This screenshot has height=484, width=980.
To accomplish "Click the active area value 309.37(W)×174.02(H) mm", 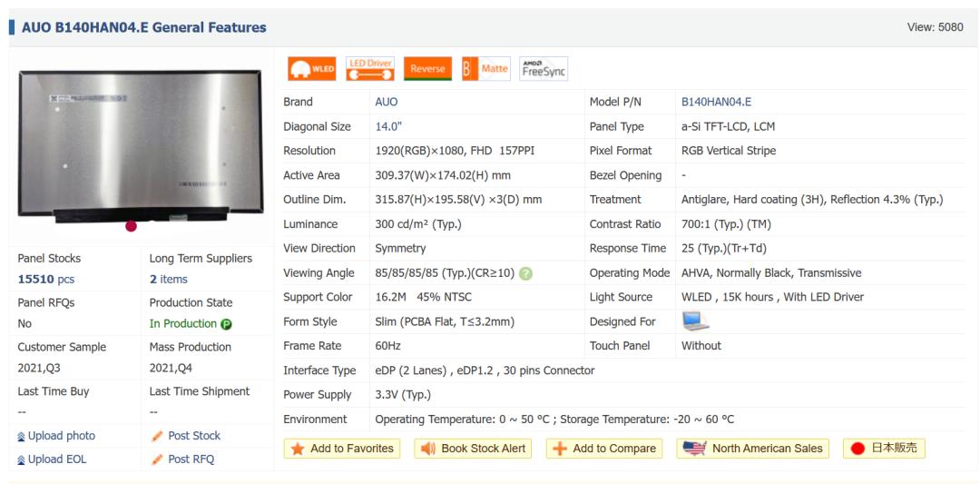I will (x=443, y=176).
